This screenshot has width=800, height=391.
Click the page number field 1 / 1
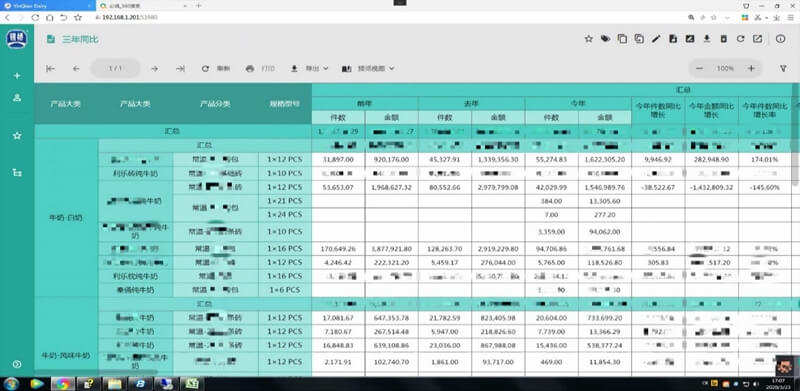point(115,68)
